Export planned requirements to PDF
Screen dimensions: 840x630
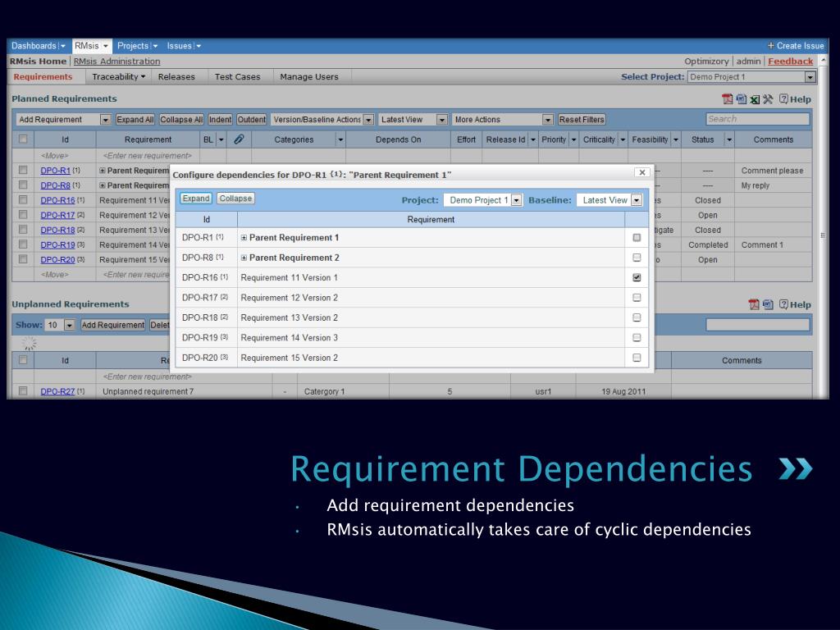click(727, 99)
